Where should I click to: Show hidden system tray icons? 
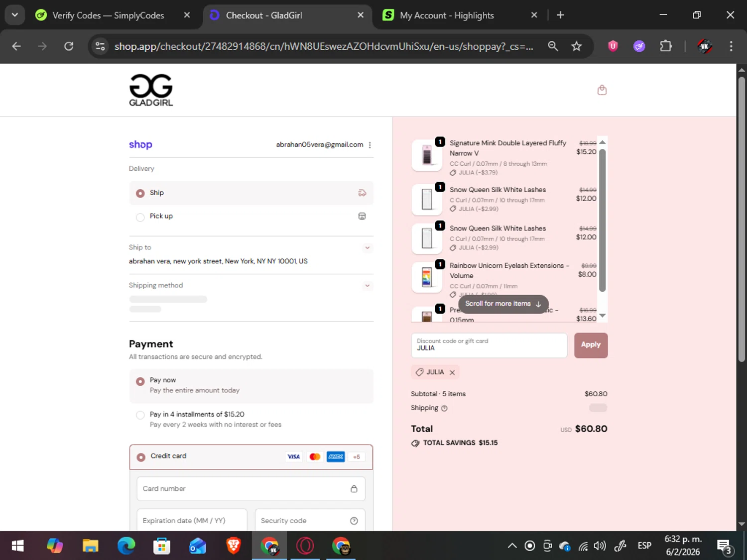pos(512,546)
